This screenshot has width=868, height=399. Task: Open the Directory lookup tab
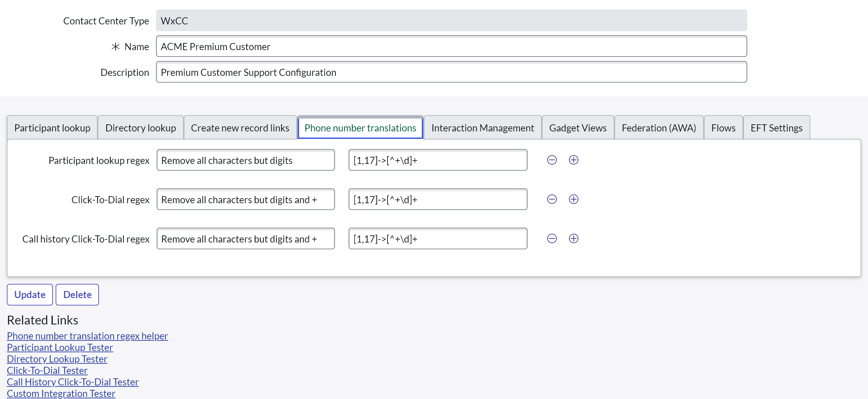tap(140, 128)
